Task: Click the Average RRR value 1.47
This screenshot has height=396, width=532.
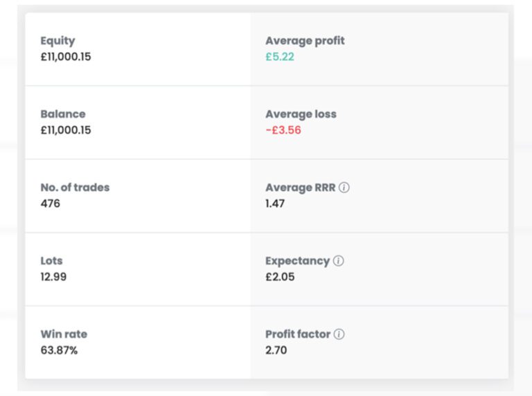Action: [x=276, y=204]
